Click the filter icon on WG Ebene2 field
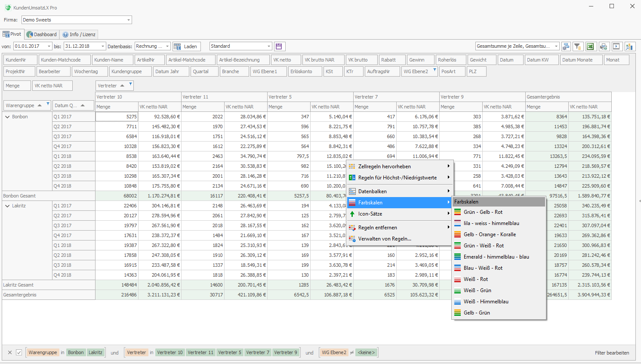This screenshot has width=641, height=364. click(435, 70)
